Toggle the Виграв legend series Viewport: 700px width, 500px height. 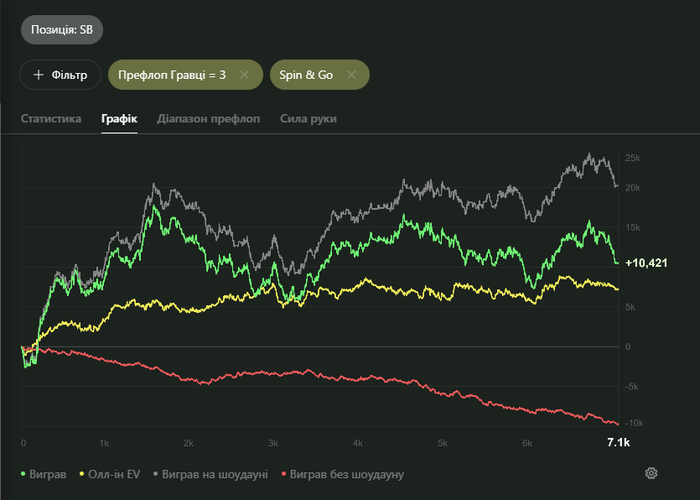[44, 474]
